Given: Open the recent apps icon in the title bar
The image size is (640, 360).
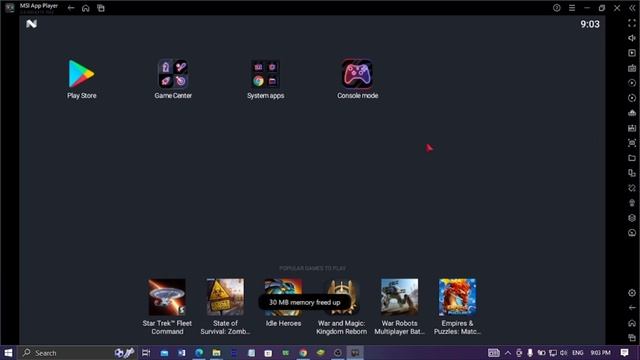Looking at the screenshot, I should point(101,8).
